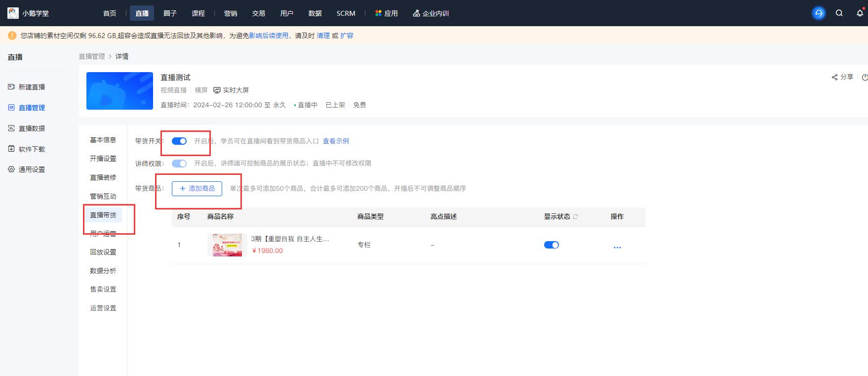
Task: Switch to the 课程 top menu
Action: (x=198, y=13)
